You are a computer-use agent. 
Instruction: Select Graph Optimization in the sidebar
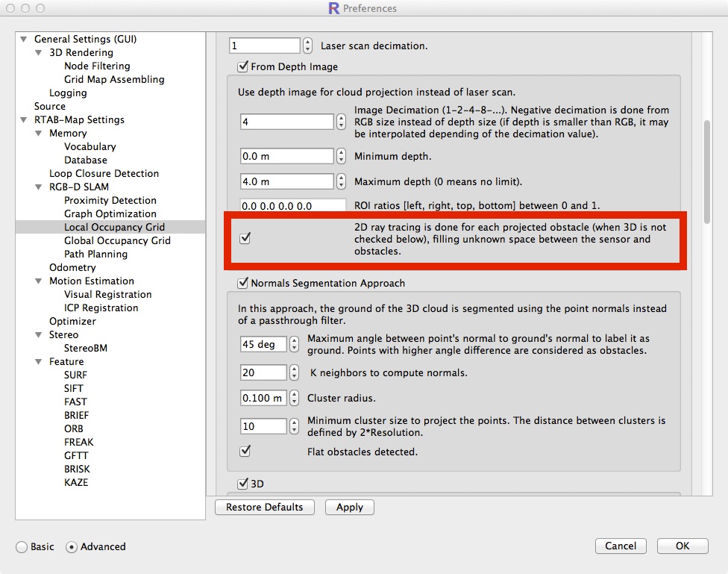(x=109, y=214)
